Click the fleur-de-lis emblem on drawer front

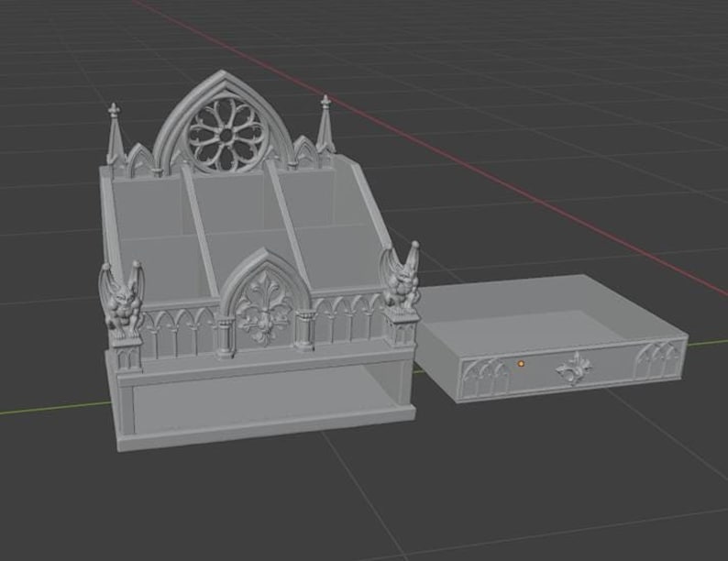point(574,368)
